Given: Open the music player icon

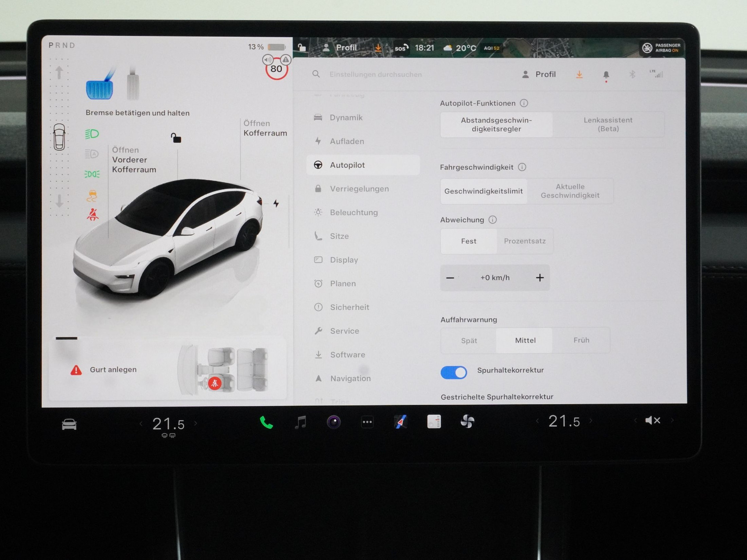Looking at the screenshot, I should [x=300, y=423].
